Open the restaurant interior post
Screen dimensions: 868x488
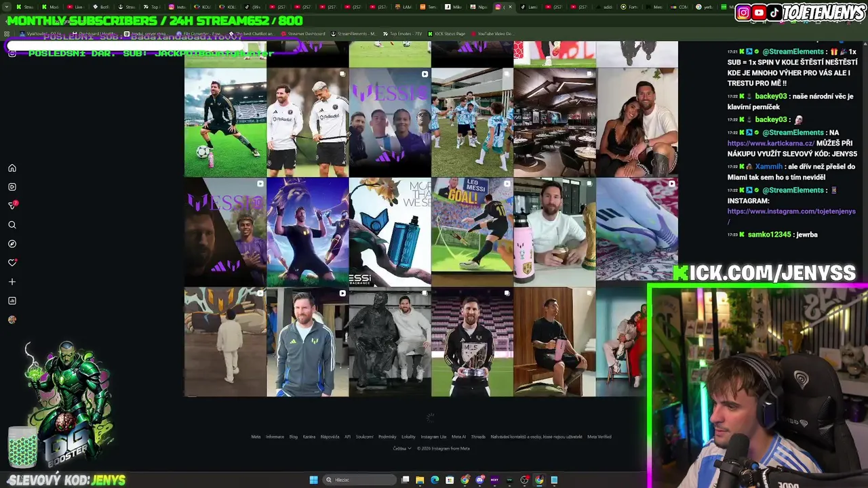(555, 122)
